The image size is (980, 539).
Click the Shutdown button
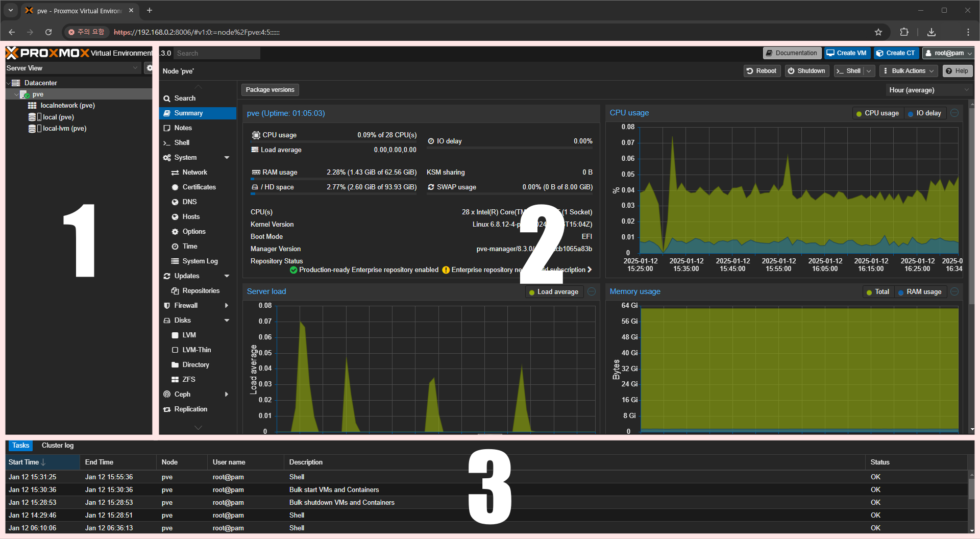(806, 71)
